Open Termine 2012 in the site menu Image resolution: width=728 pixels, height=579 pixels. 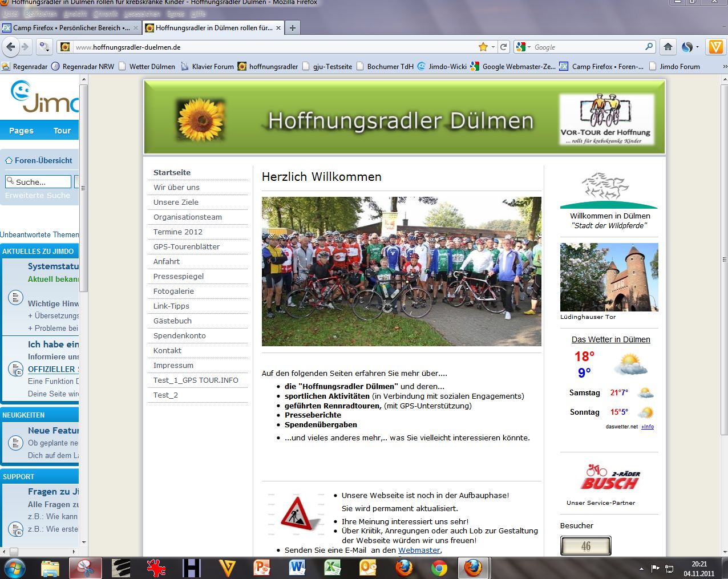point(178,232)
